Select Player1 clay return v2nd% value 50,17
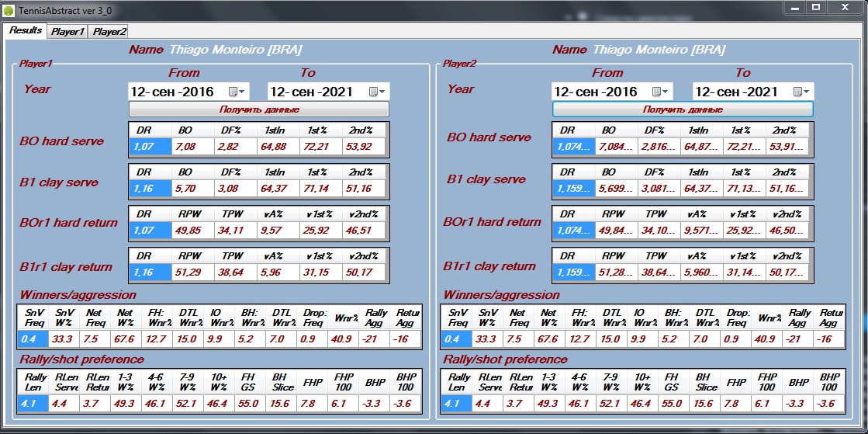The width and height of the screenshot is (868, 434). pos(364,273)
